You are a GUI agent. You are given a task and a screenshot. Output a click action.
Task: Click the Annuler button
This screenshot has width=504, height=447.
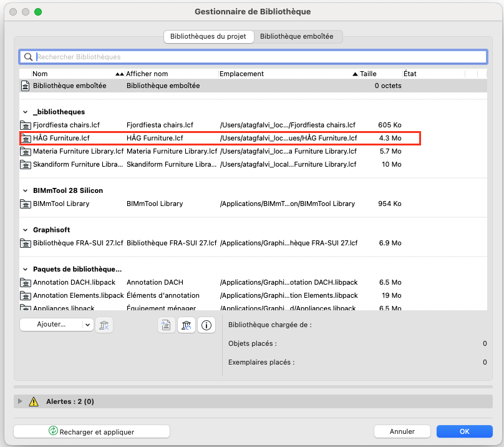tap(402, 431)
